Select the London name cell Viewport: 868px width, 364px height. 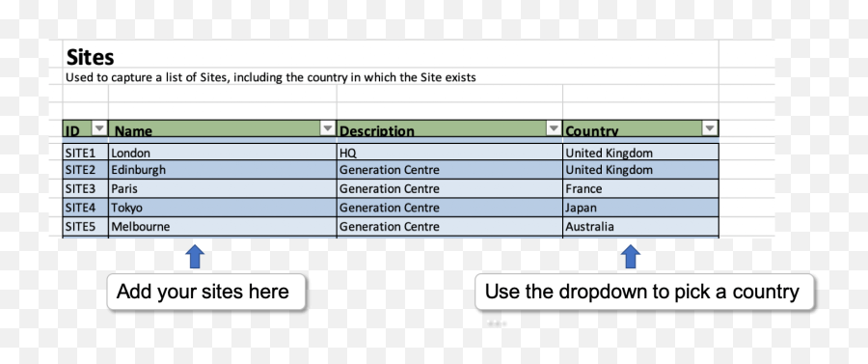[x=223, y=153]
